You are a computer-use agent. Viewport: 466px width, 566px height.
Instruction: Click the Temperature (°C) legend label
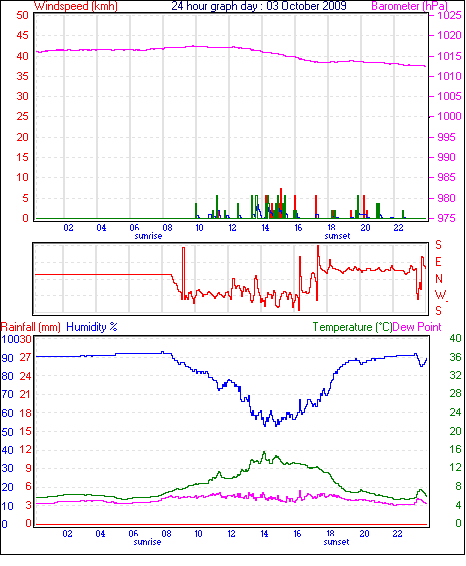point(352,327)
